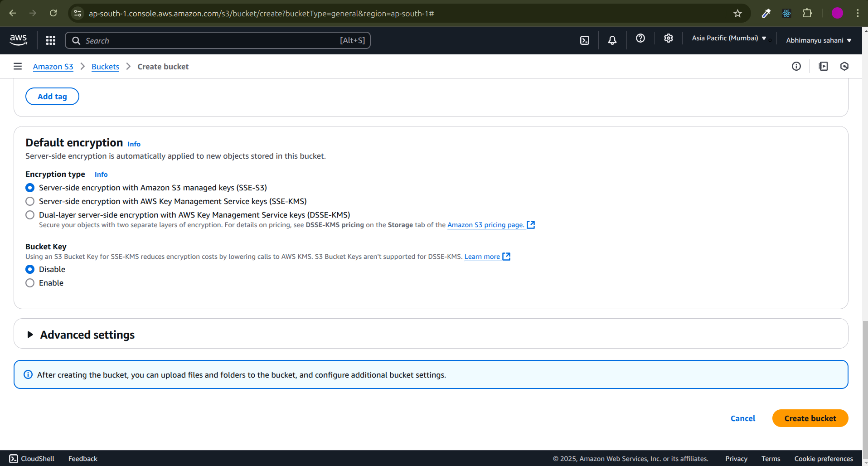Select SSE-S3 encryption radio button
Viewport: 868px width, 466px height.
30,188
